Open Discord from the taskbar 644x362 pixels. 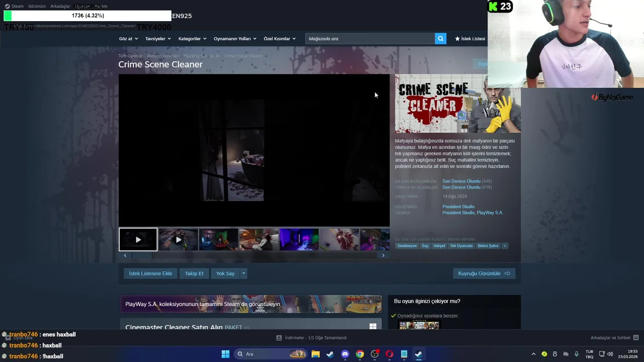click(x=345, y=354)
